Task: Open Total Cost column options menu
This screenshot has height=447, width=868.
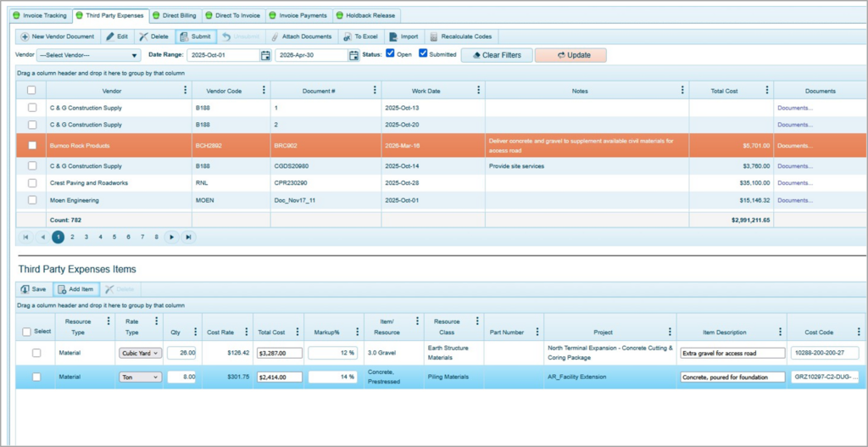Action: [x=767, y=91]
